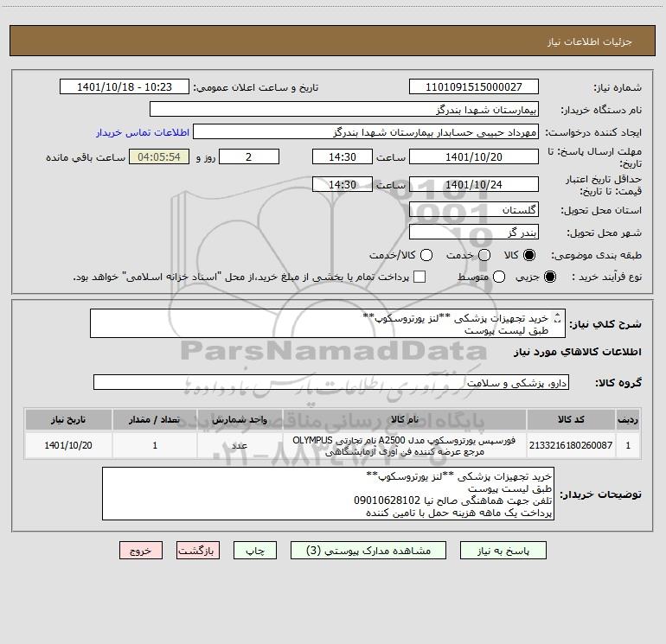Screen dimensions: 666x644
Task: Click the تاریخ نیاز column header
Action: (68, 420)
